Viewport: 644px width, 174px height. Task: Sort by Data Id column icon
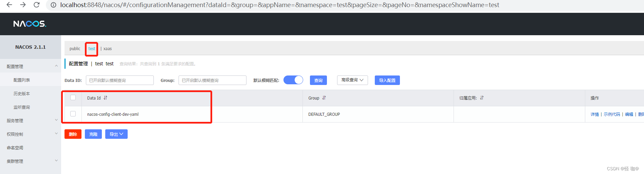pyautogui.click(x=106, y=98)
